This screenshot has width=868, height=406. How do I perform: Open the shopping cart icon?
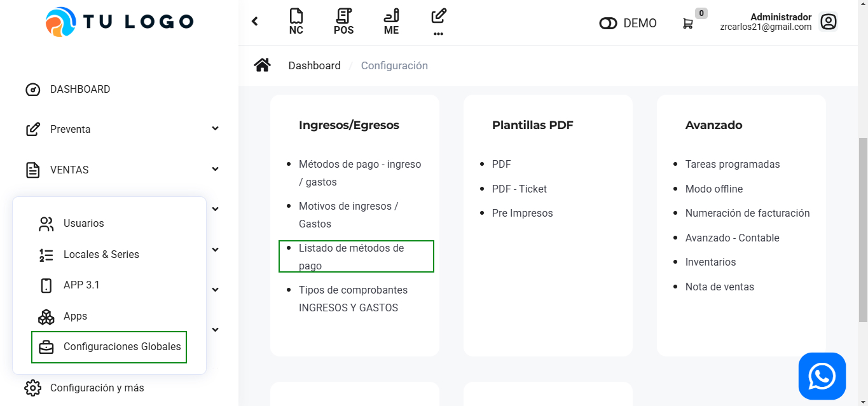pyautogui.click(x=688, y=24)
